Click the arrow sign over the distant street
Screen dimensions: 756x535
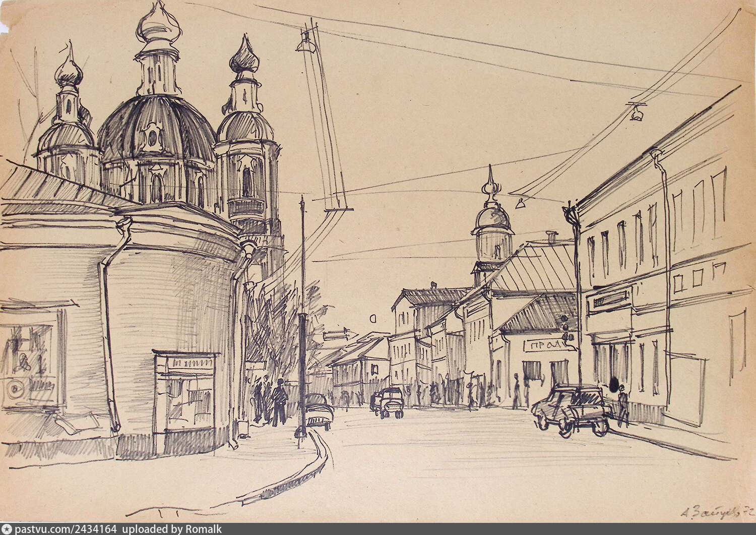point(340,333)
